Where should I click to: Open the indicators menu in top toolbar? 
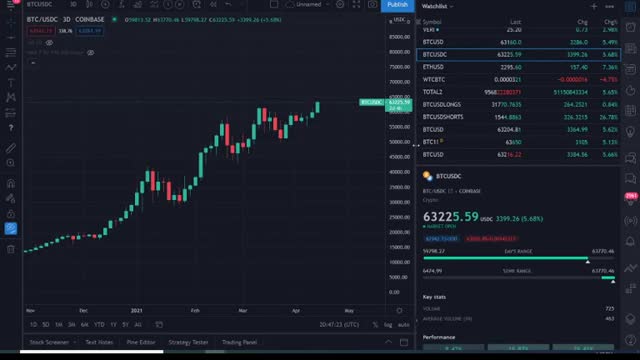pyautogui.click(x=121, y=4)
